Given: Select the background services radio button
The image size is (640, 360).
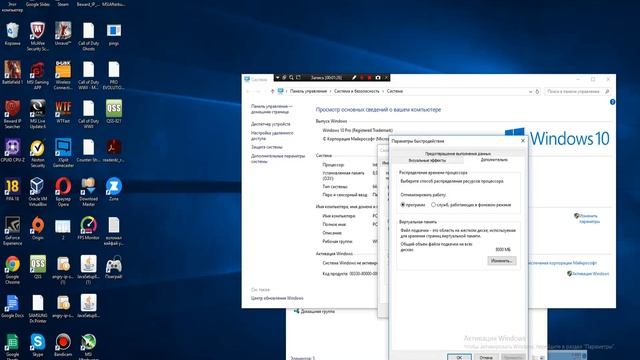Looking at the screenshot, I should coord(433,205).
